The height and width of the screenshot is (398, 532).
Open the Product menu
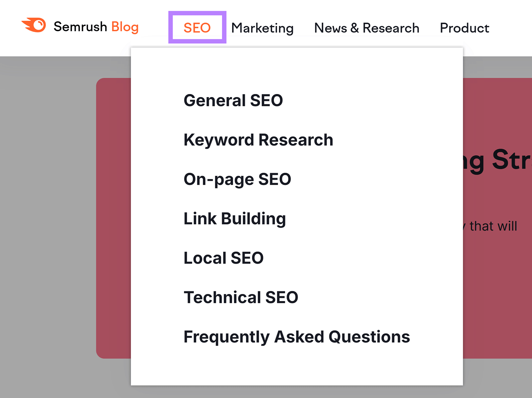pos(464,28)
